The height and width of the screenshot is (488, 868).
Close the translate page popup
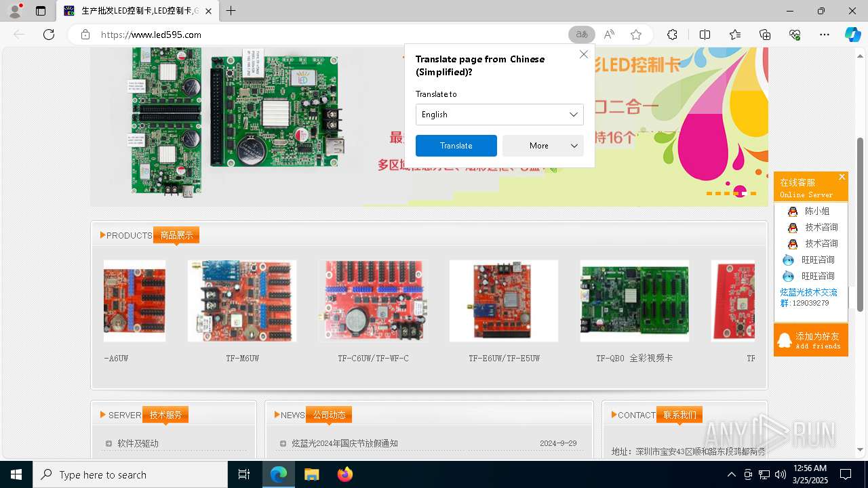pos(583,54)
